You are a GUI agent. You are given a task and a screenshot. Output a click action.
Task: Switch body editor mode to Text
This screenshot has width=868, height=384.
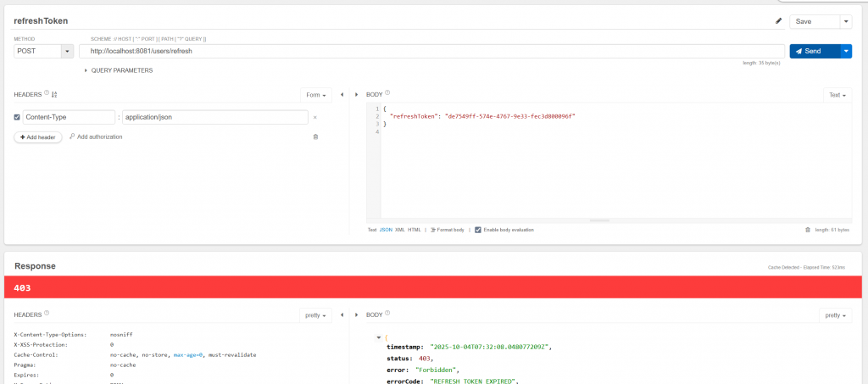tap(372, 230)
